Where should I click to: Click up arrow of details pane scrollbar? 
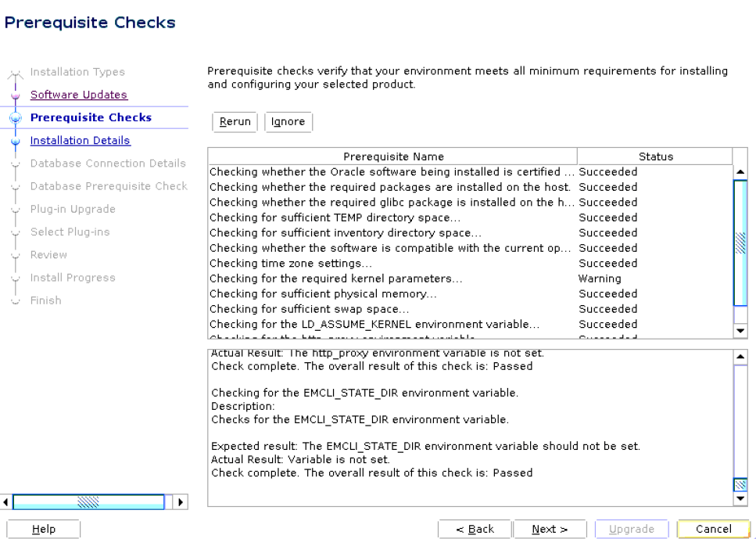click(741, 356)
